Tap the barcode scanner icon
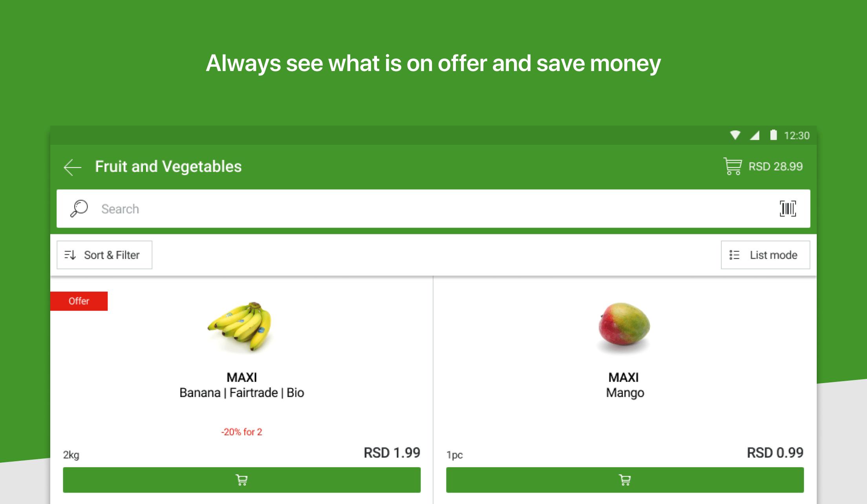 [x=788, y=208]
